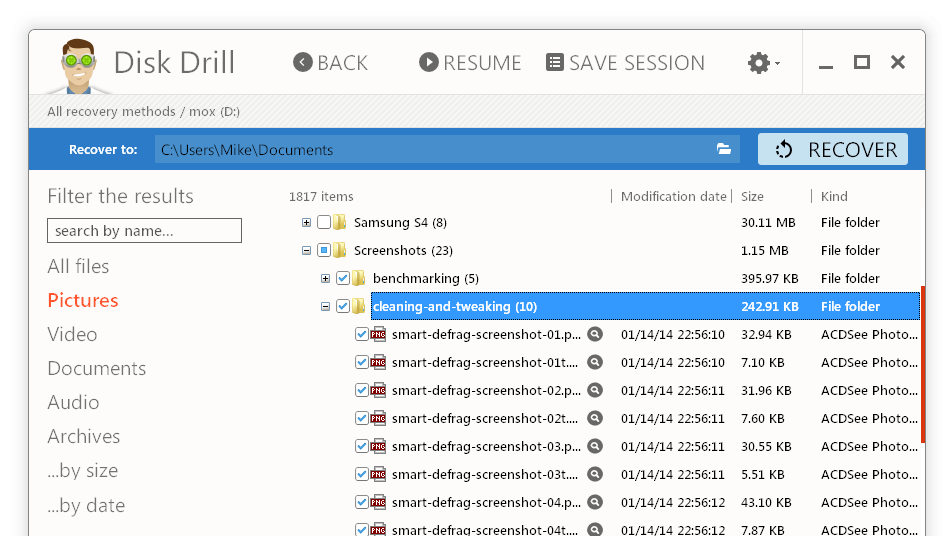Uncheck smart-defrag-screenshot-02.p... file checkbox

click(x=362, y=390)
